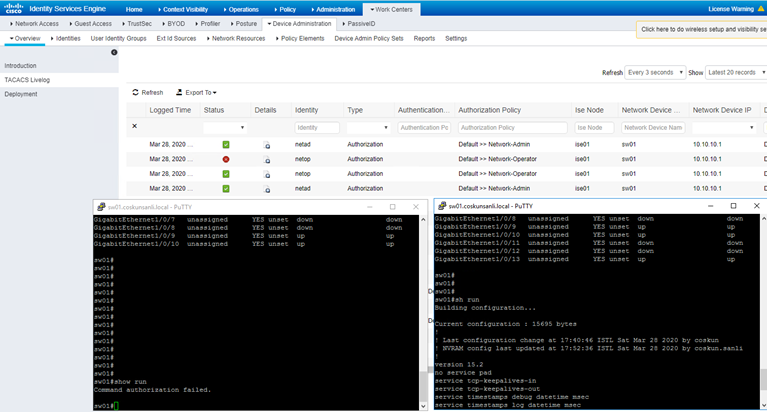Open the Settings tab
Viewport: 767px width, 412px height.
[x=456, y=38]
